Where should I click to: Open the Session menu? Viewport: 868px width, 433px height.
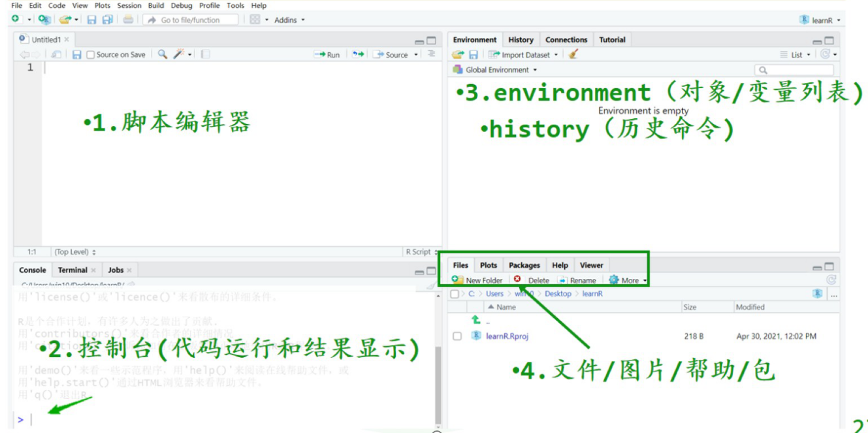click(x=129, y=5)
